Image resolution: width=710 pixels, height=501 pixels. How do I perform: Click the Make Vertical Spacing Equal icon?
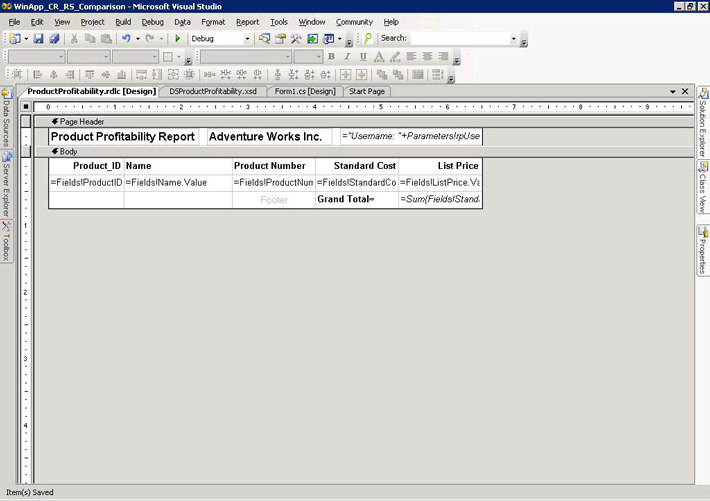(x=278, y=74)
